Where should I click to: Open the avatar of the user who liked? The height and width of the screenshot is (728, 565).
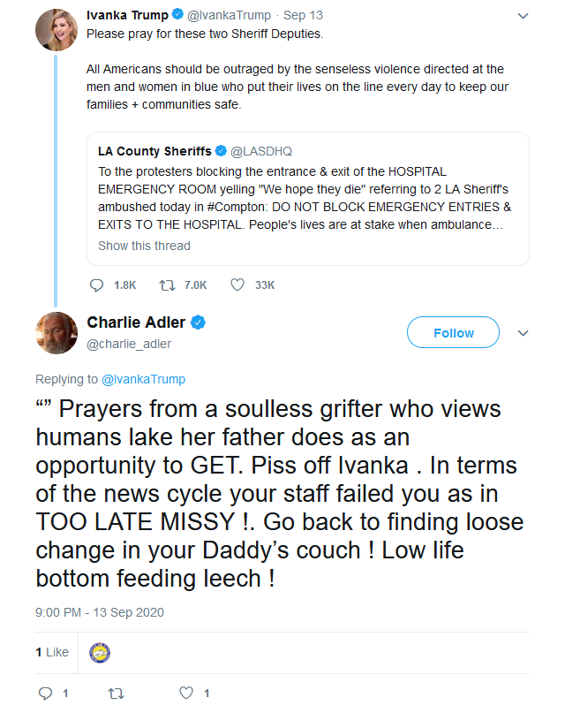tap(99, 653)
